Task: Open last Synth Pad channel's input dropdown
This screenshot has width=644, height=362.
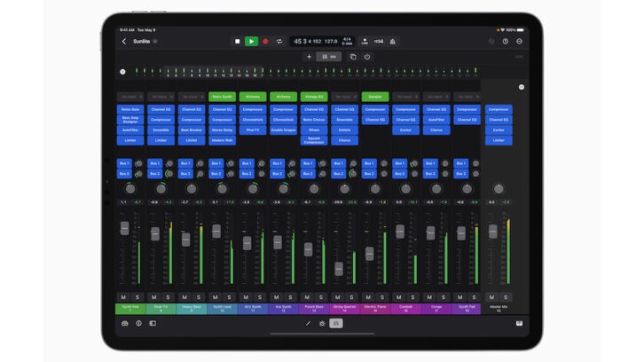Action: 467,97
